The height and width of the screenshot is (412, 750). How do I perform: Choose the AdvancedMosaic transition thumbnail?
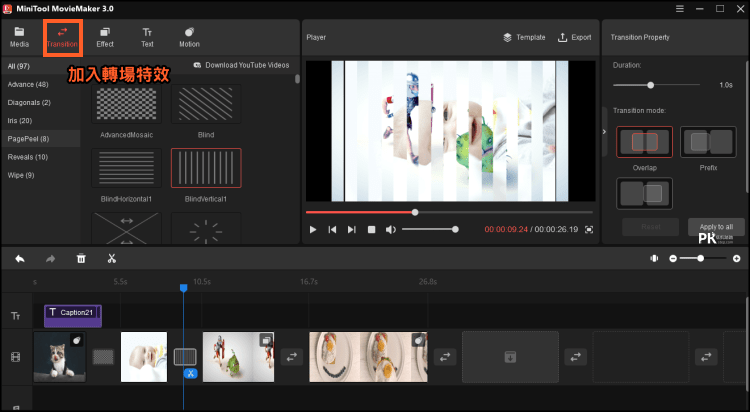pyautogui.click(x=127, y=104)
